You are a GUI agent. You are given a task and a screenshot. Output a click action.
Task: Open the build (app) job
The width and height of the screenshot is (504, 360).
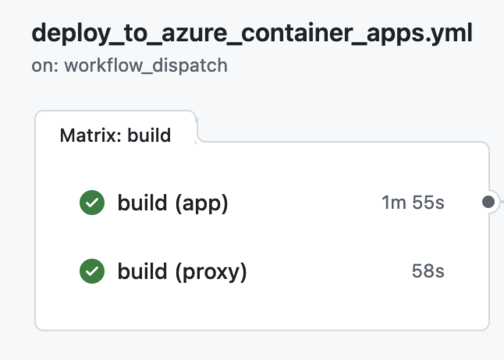click(173, 203)
